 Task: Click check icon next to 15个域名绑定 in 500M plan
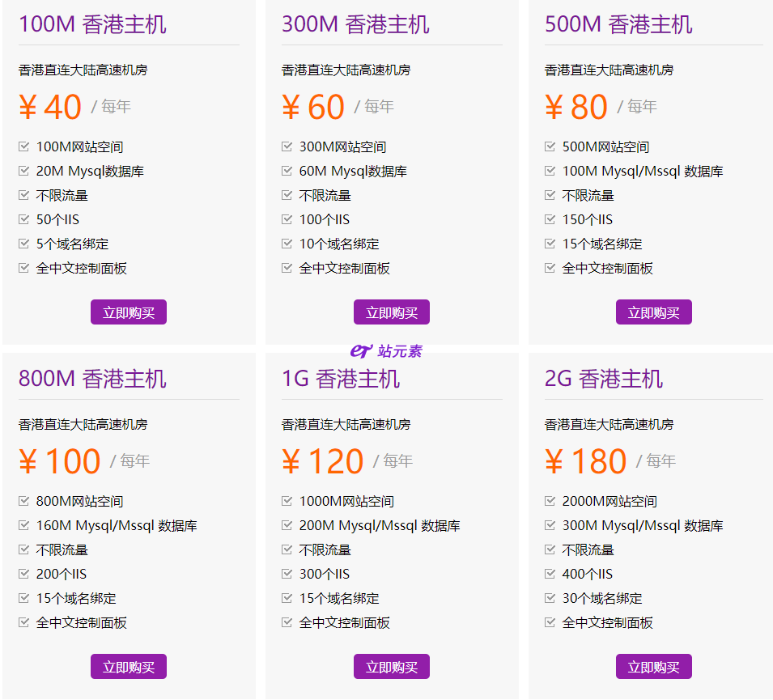click(x=550, y=243)
